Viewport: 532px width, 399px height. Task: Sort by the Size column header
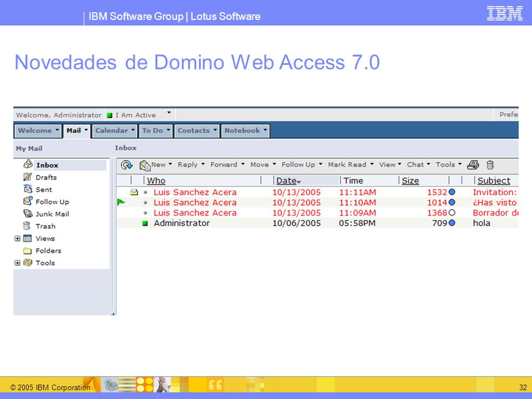410,181
